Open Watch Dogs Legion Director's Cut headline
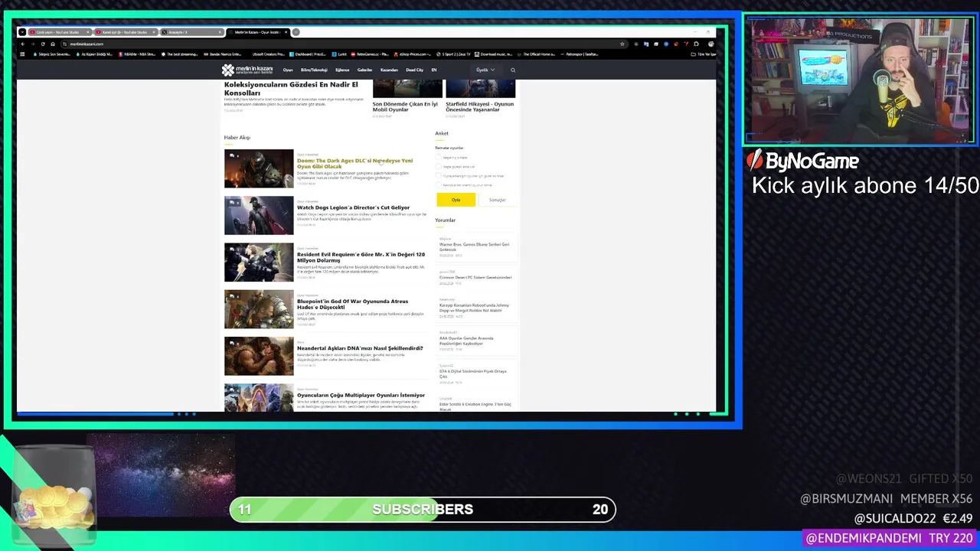Image resolution: width=980 pixels, height=551 pixels. (353, 207)
